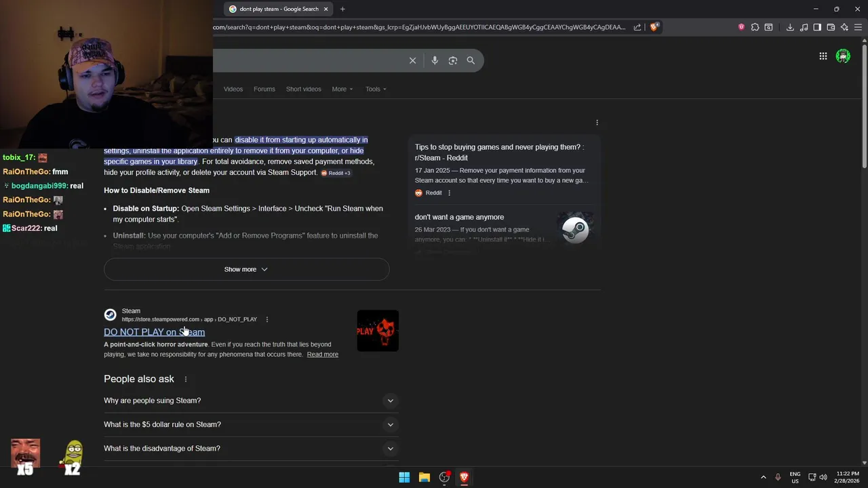Click the Brave browser taskbar icon
The height and width of the screenshot is (488, 868).
pyautogui.click(x=464, y=477)
